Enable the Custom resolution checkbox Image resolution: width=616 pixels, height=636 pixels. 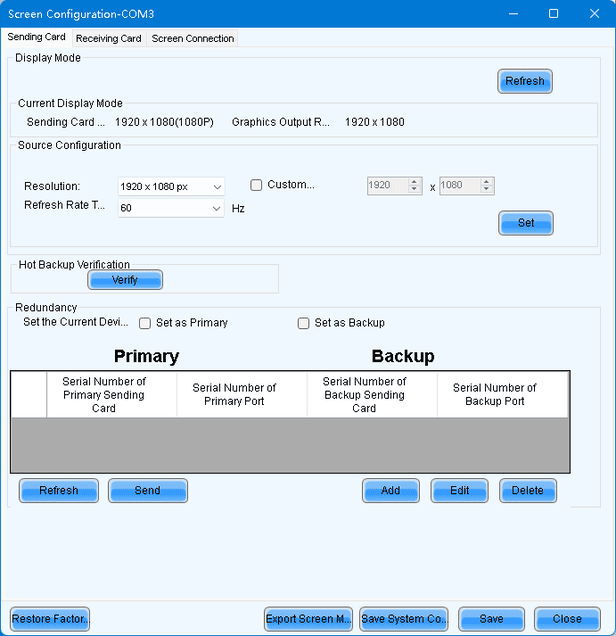[256, 185]
